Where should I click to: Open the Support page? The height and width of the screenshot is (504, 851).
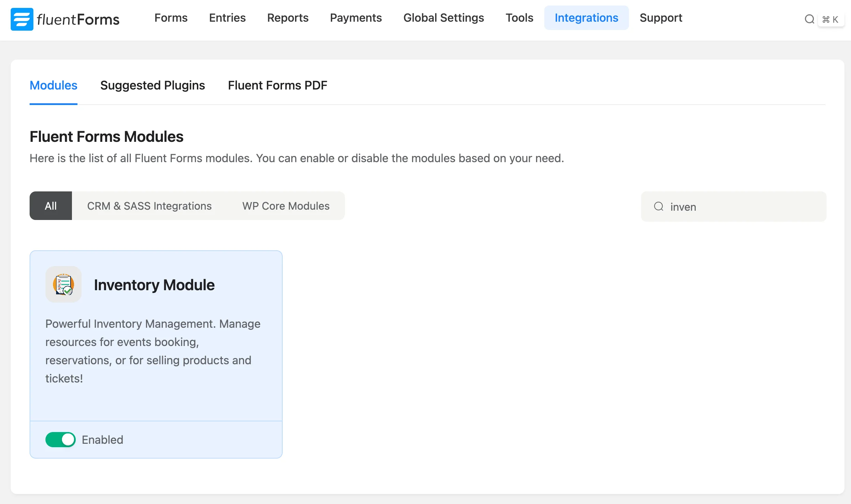tap(661, 18)
